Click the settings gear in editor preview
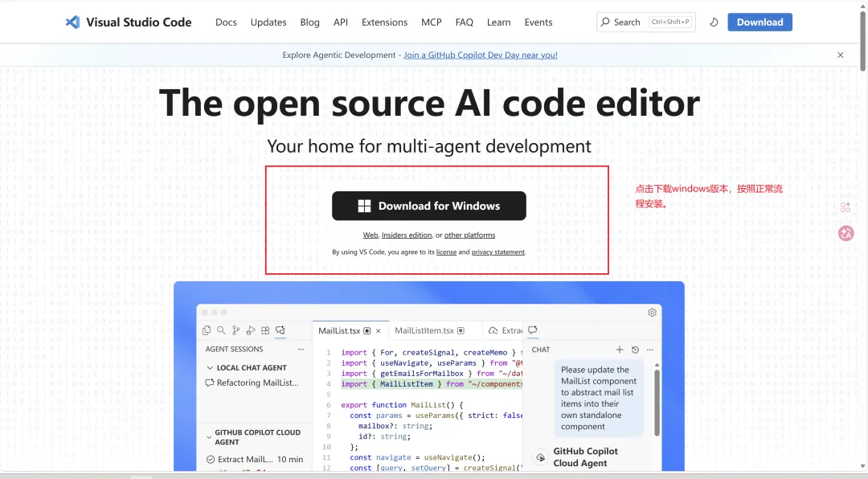 652,313
